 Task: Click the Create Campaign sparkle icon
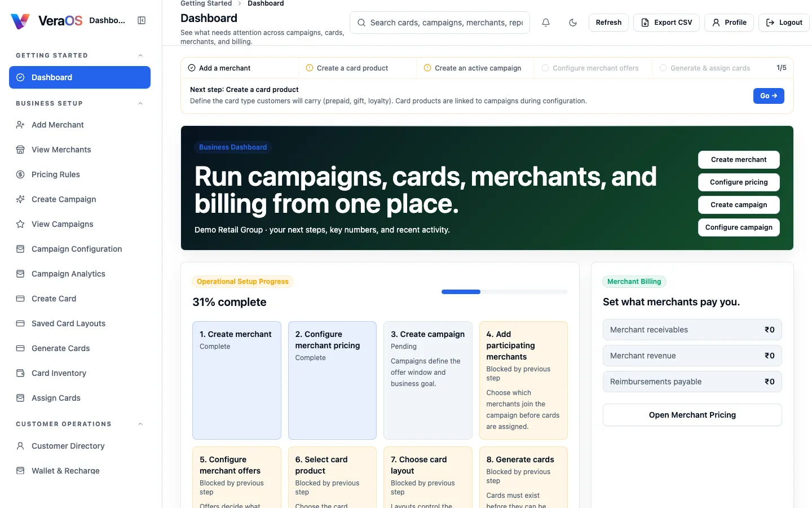(20, 199)
